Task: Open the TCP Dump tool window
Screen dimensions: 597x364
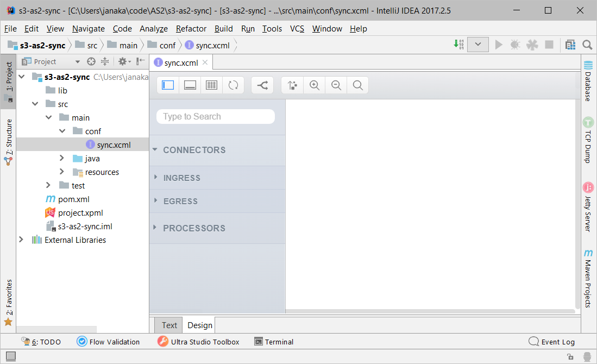Action: click(588, 140)
